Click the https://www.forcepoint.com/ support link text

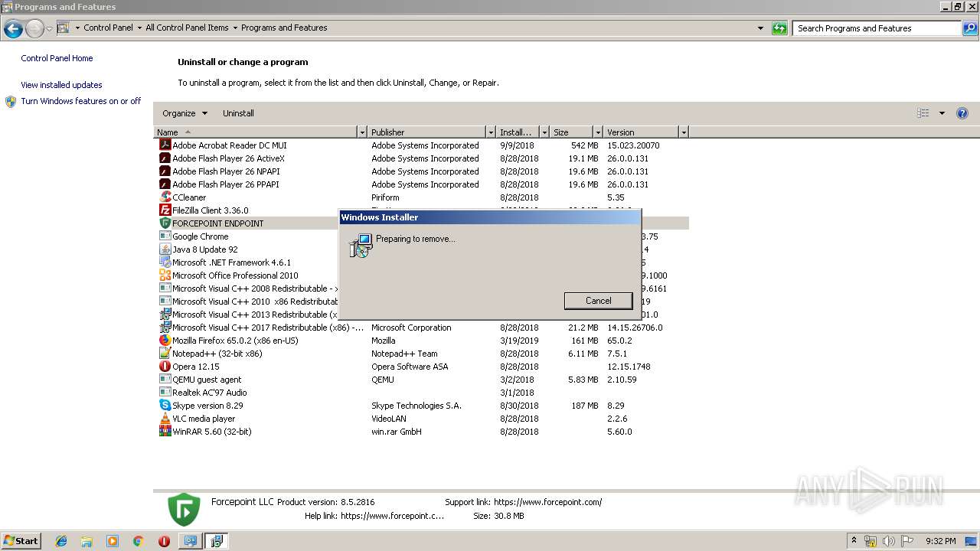pyautogui.click(x=548, y=502)
